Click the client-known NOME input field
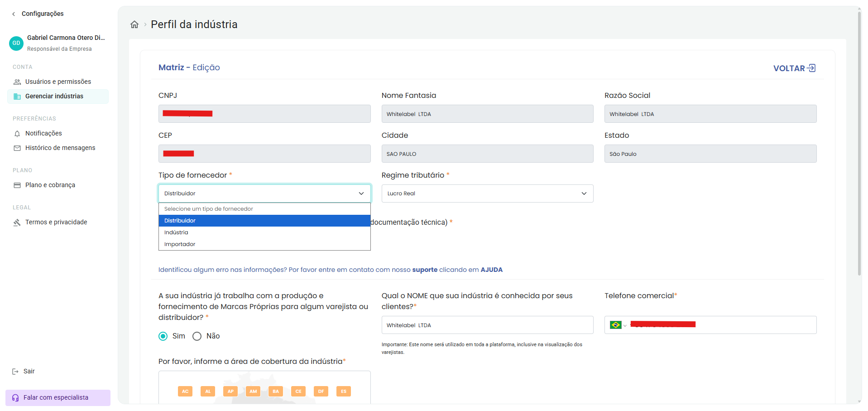This screenshot has width=868, height=411. 487,325
